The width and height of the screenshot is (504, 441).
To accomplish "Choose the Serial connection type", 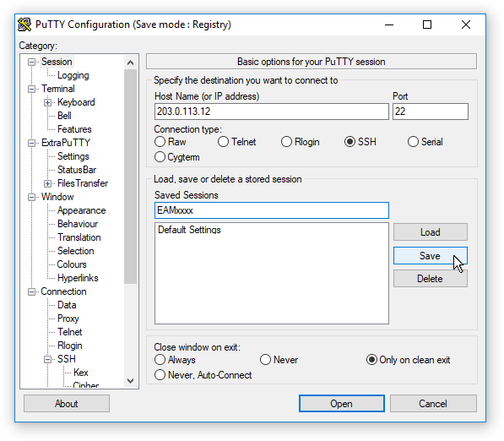I will click(x=413, y=142).
